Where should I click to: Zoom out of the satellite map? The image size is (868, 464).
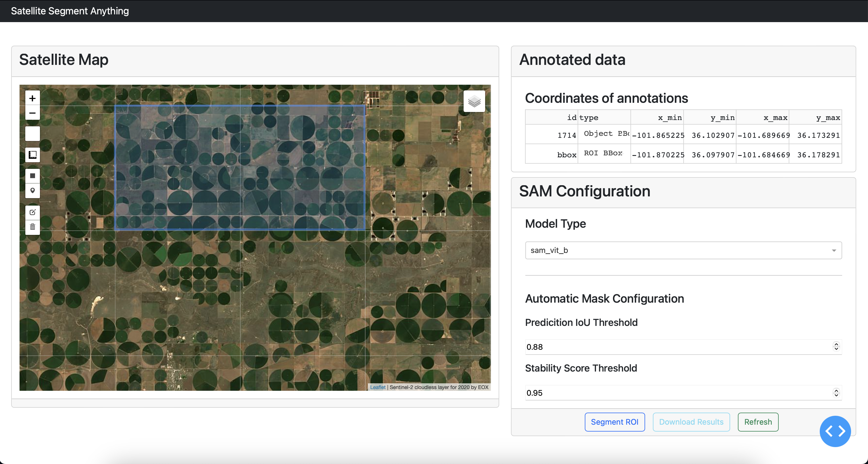pyautogui.click(x=32, y=113)
